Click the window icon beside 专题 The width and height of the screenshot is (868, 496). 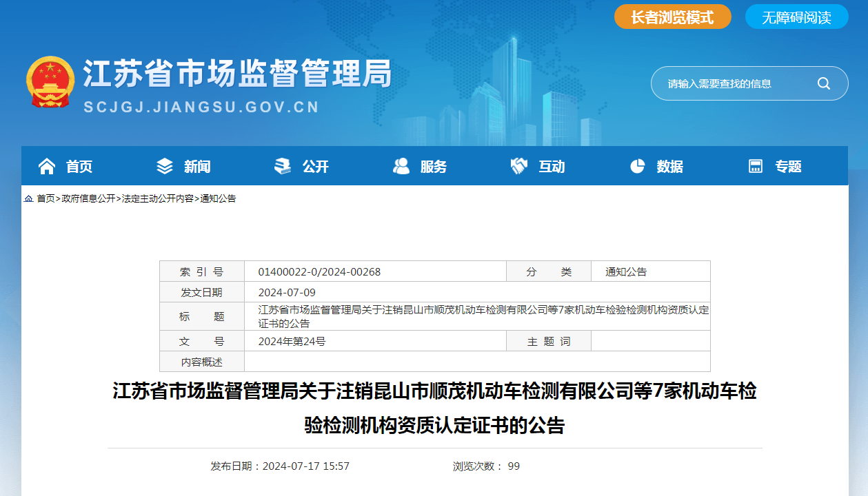756,166
